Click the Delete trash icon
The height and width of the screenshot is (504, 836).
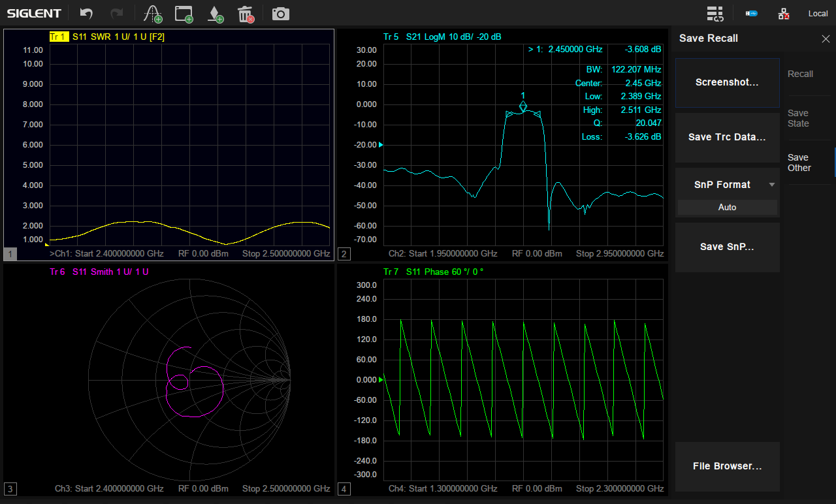pos(246,14)
